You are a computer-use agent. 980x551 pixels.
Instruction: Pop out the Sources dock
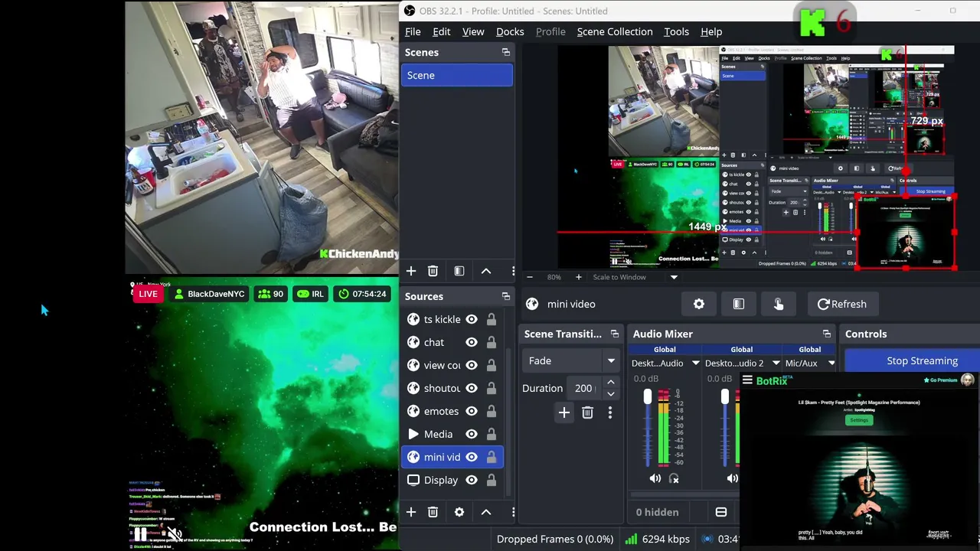(506, 296)
